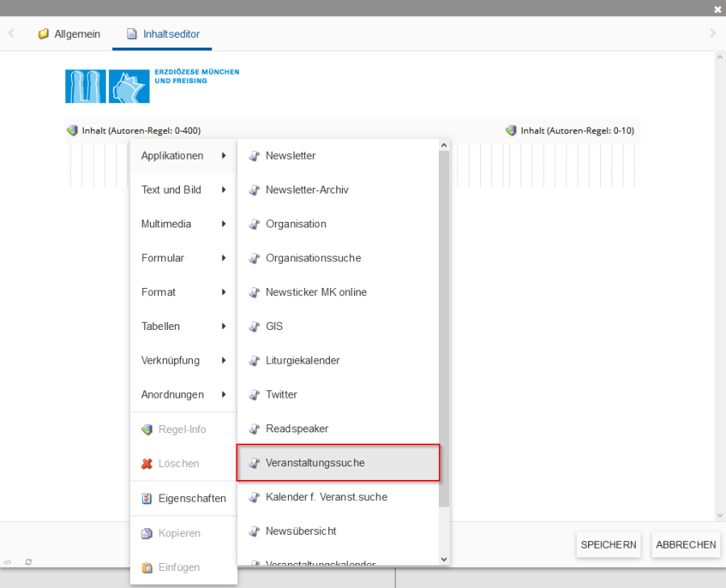The height and width of the screenshot is (588, 726).
Task: Switch to the Allgemein tab
Action: coord(69,34)
